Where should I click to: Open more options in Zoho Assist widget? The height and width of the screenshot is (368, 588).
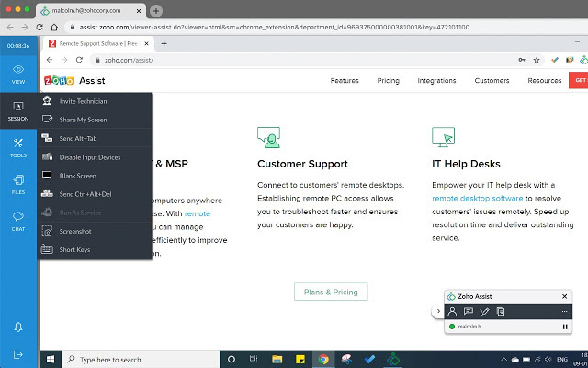[566, 312]
